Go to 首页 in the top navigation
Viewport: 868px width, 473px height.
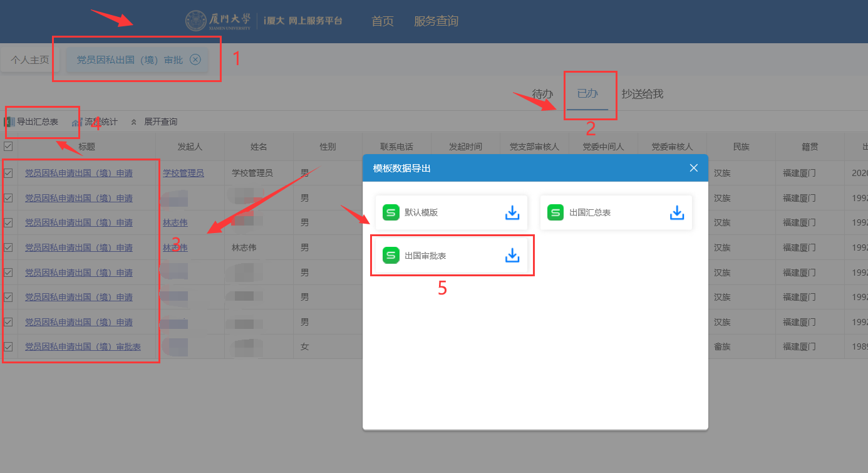pos(382,21)
